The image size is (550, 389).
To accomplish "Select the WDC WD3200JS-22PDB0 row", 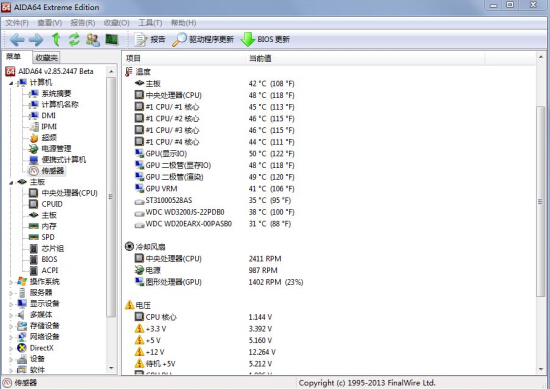I will coord(214,212).
